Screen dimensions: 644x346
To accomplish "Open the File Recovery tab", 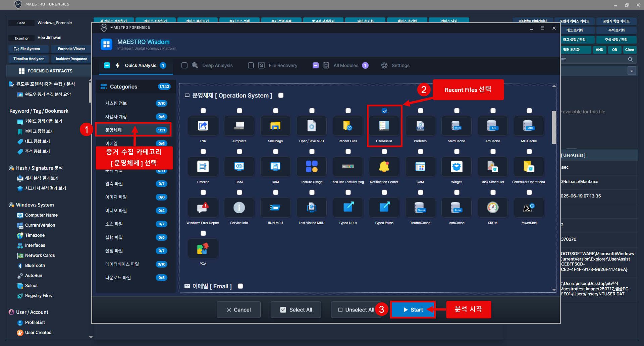I will [283, 65].
